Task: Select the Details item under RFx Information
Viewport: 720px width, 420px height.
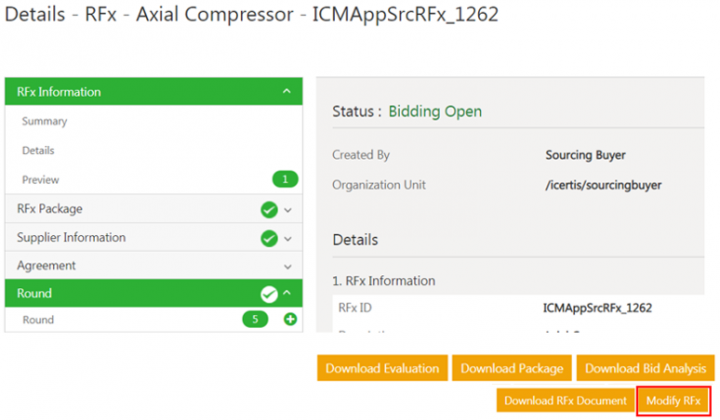Action: click(x=38, y=151)
